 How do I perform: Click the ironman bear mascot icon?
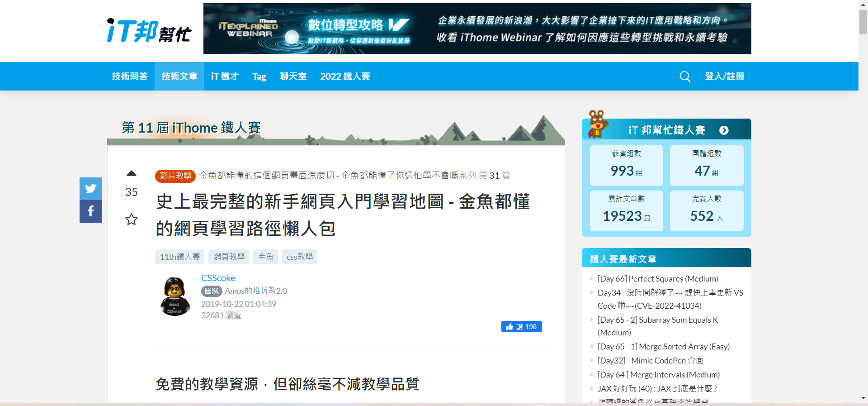pos(597,124)
